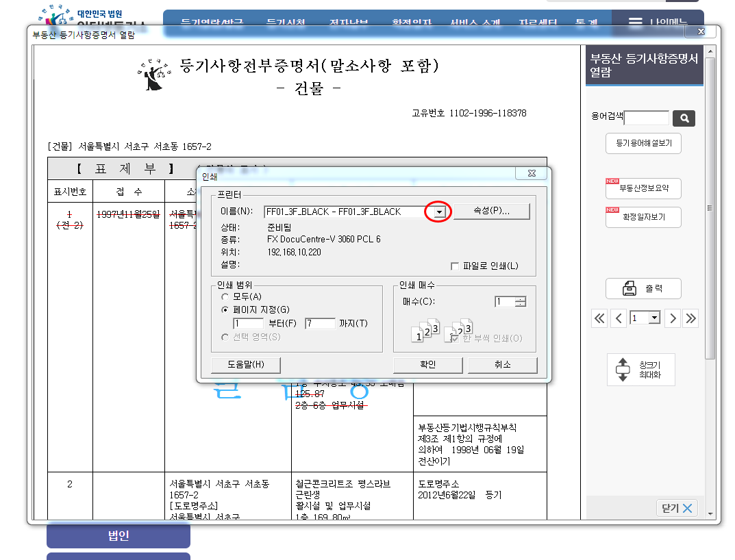Click the 고유번호 1102-1996-118378 text

(x=469, y=114)
